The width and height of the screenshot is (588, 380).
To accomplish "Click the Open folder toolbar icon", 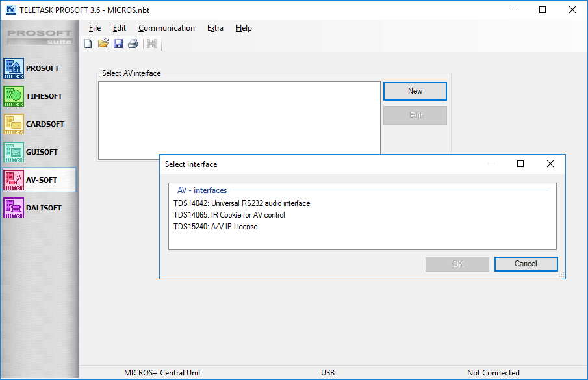I will [x=103, y=44].
